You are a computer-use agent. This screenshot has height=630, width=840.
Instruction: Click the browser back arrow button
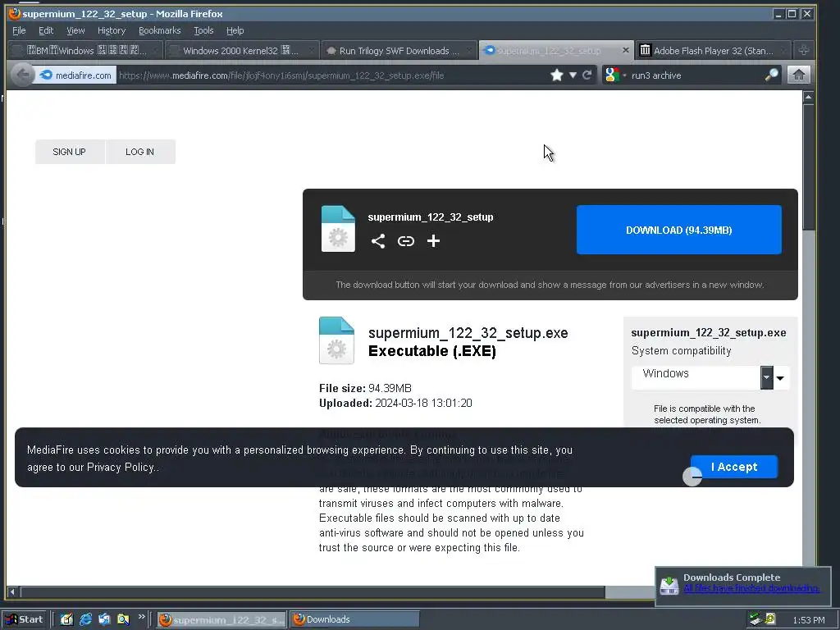tap(22, 75)
